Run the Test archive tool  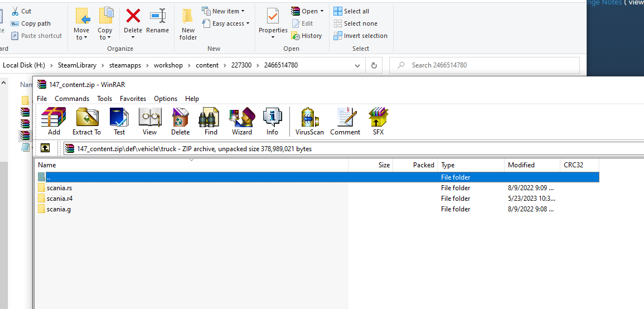coord(119,121)
